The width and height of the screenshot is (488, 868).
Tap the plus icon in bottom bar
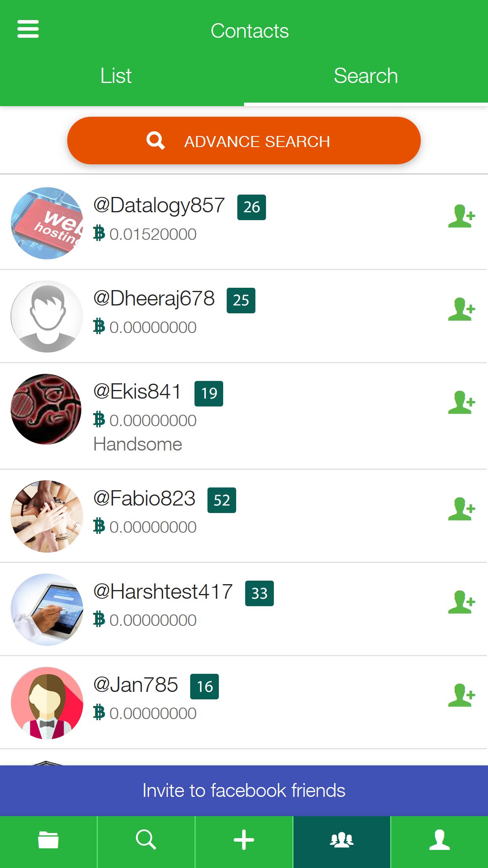244,840
